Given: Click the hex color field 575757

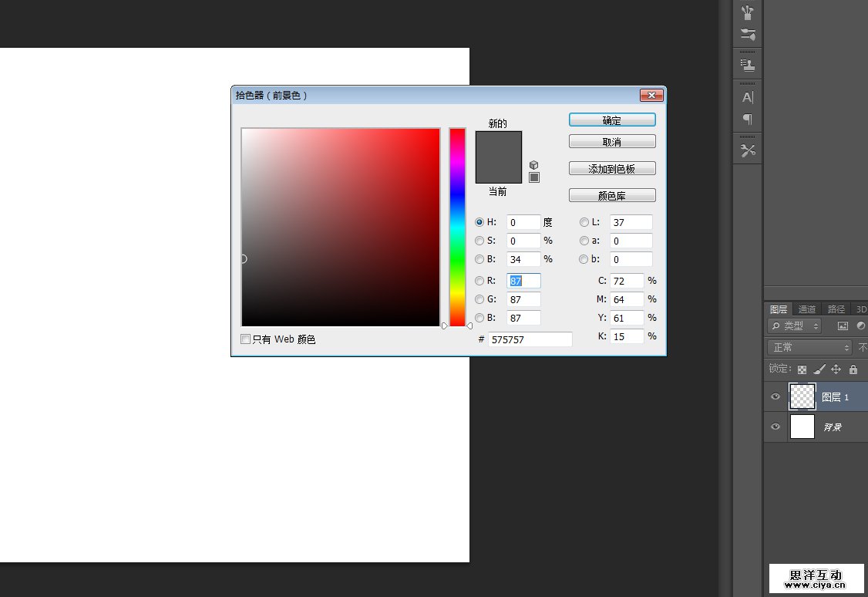Looking at the screenshot, I should (x=530, y=339).
